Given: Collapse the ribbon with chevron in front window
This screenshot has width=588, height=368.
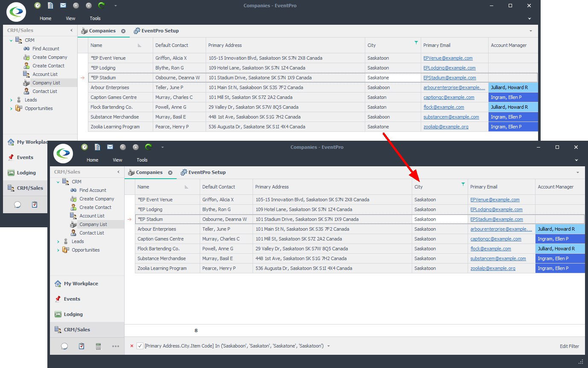Looking at the screenshot, I should pyautogui.click(x=576, y=160).
